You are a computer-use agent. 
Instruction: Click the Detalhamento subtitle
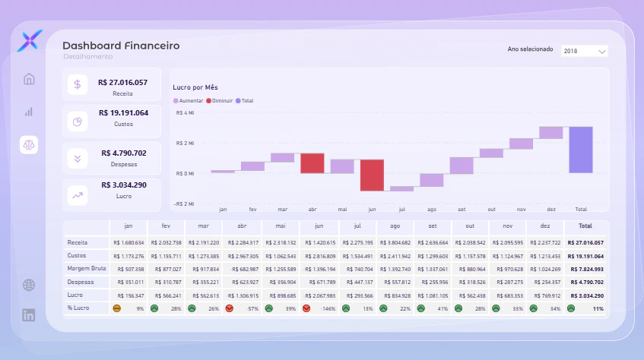(88, 57)
